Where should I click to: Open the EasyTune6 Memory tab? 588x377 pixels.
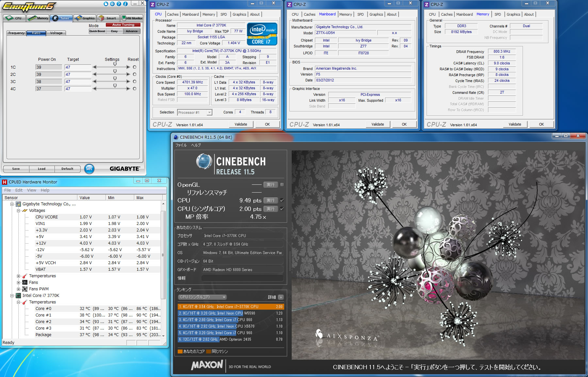[38, 18]
